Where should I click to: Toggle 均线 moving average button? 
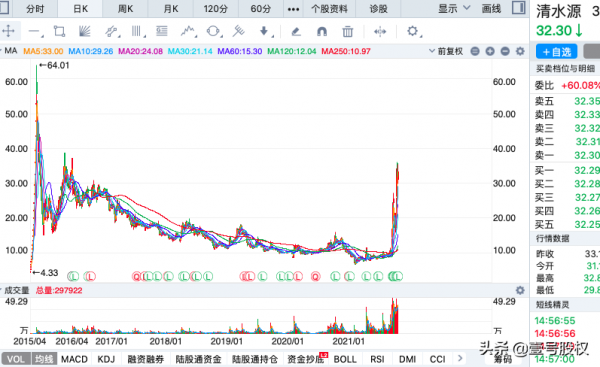pos(44,359)
